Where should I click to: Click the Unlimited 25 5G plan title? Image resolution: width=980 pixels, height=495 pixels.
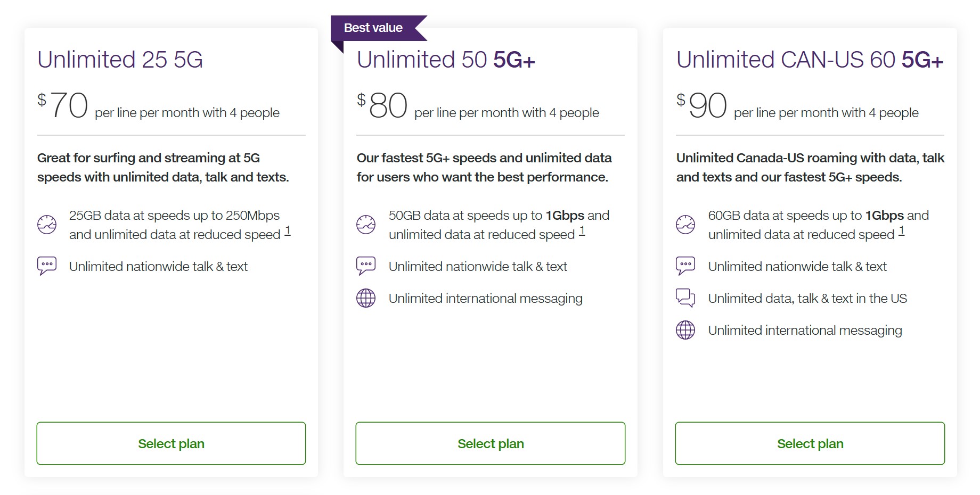pos(120,60)
